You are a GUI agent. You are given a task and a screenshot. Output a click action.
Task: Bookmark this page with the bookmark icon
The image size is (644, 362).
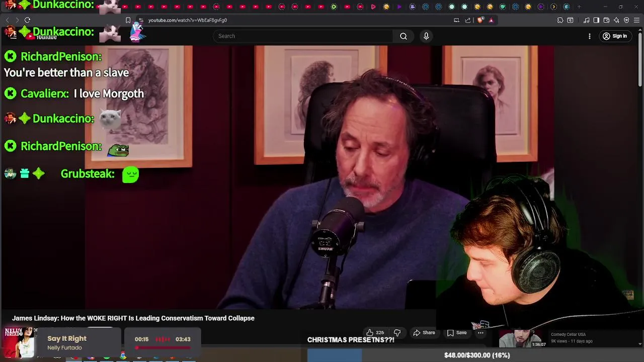pyautogui.click(x=128, y=20)
